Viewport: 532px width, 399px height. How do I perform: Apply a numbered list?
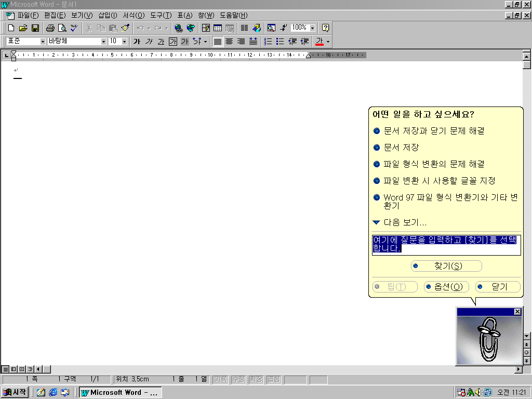pyautogui.click(x=268, y=42)
